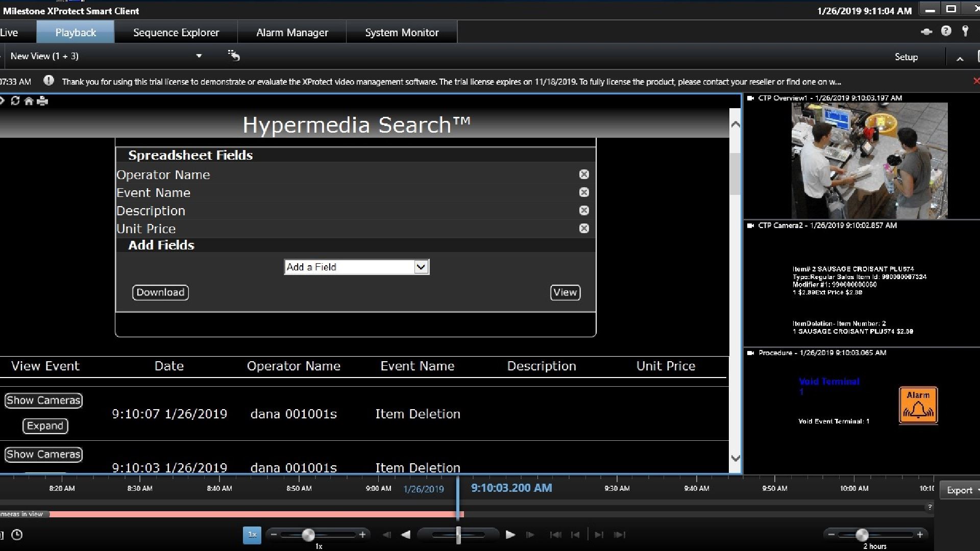The height and width of the screenshot is (551, 980).
Task: Remove Unit Price spreadsheet field
Action: pos(584,229)
